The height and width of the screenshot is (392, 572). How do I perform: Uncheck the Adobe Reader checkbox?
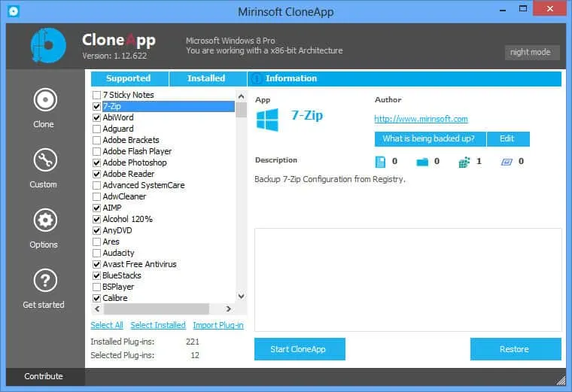(96, 175)
